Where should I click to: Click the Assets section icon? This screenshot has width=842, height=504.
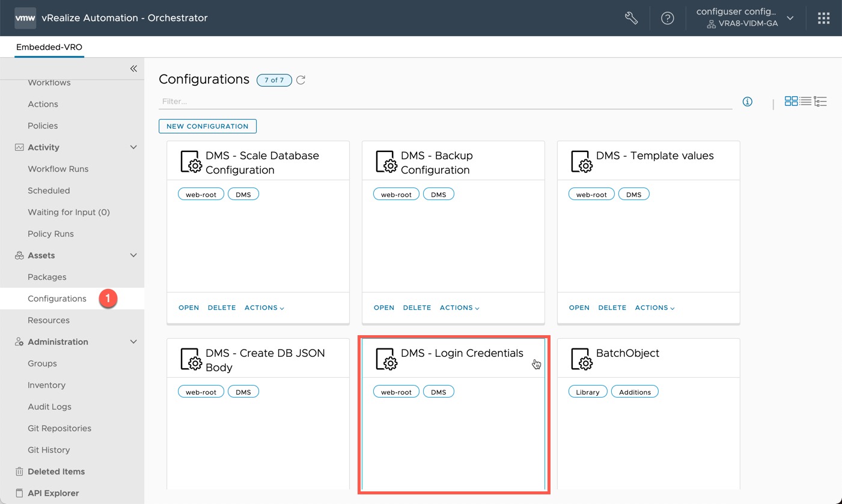[x=19, y=255]
